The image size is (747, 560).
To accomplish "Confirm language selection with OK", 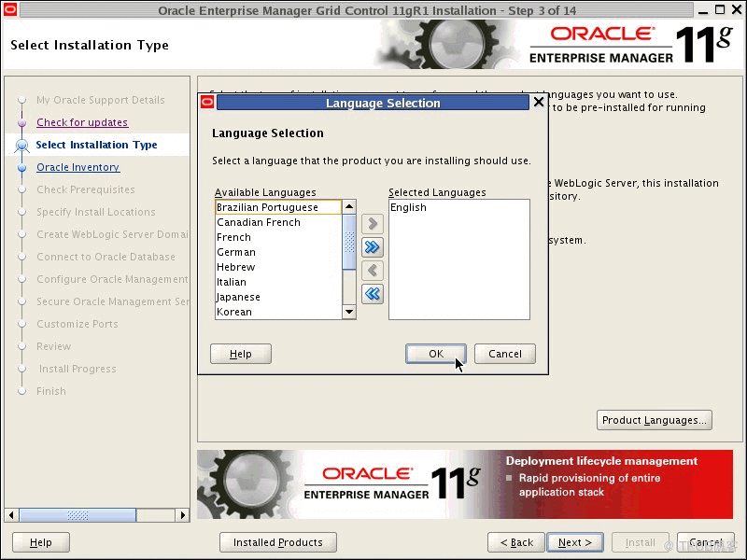I will 436,354.
